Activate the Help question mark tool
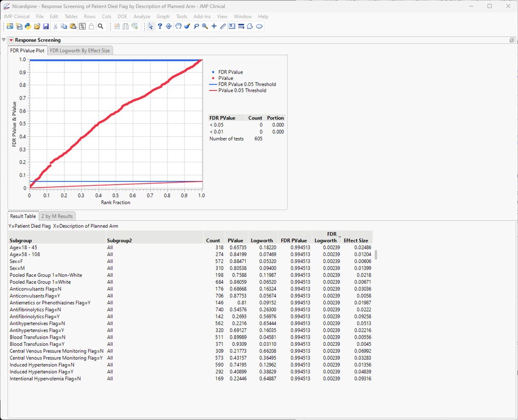The width and height of the screenshot is (518, 420). (160, 26)
